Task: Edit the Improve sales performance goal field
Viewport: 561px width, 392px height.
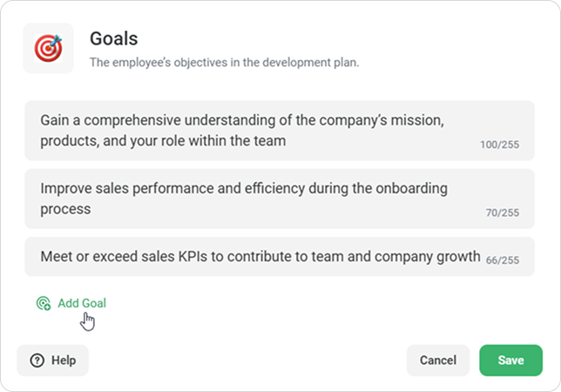Action: click(x=280, y=199)
